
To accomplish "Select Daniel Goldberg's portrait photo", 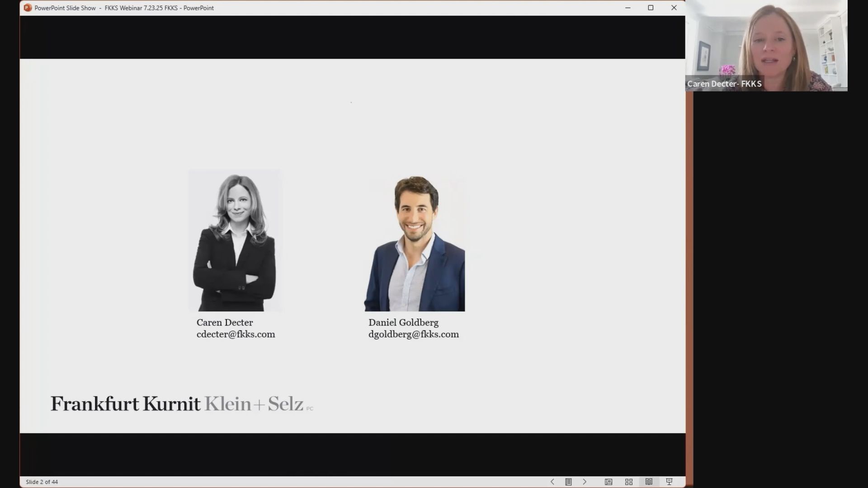I will 415,243.
